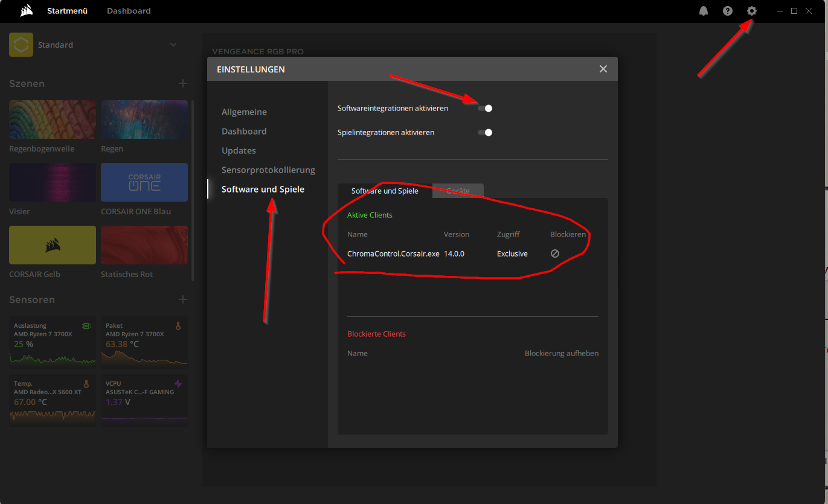Open the VCPU voltage sensor card
The width and height of the screenshot is (828, 504).
[144, 401]
